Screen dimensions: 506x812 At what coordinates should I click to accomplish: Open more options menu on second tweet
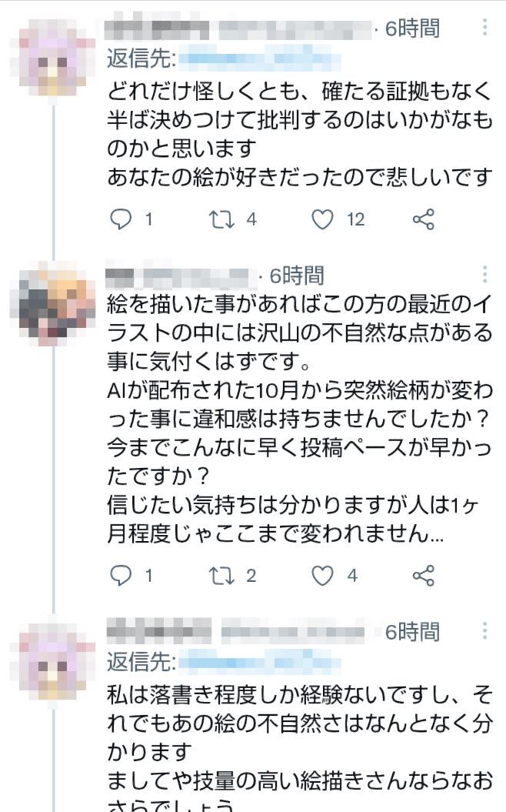pos(484,274)
